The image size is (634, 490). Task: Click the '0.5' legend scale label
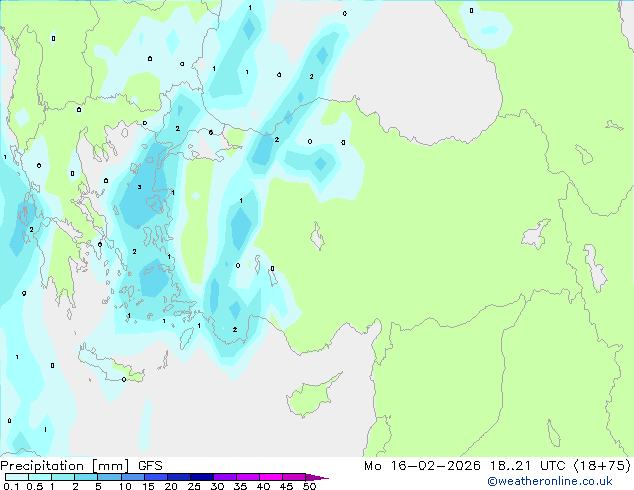tap(35, 486)
